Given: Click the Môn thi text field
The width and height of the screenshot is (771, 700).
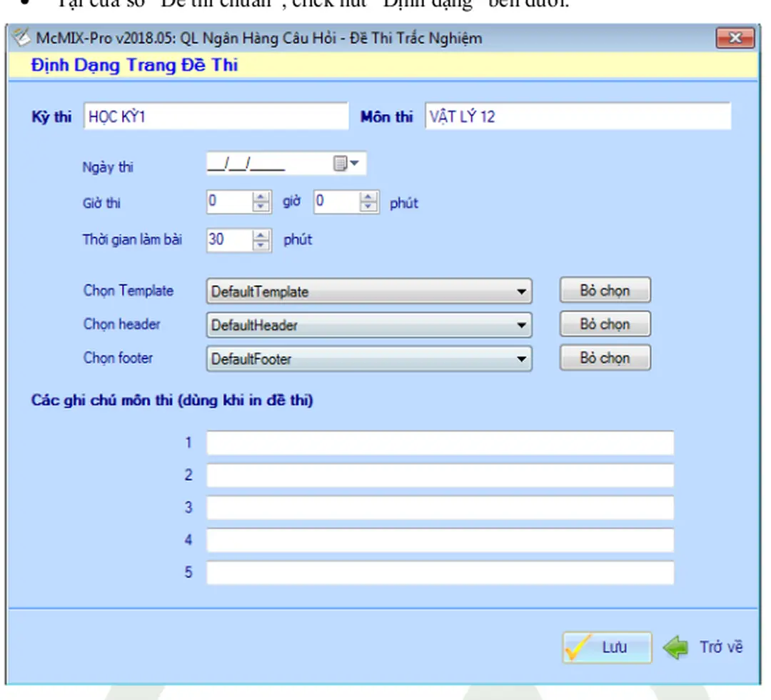Looking at the screenshot, I should [577, 116].
